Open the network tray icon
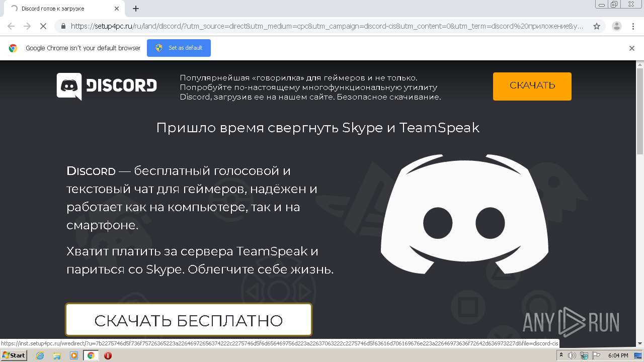The width and height of the screenshot is (644, 362). (584, 355)
